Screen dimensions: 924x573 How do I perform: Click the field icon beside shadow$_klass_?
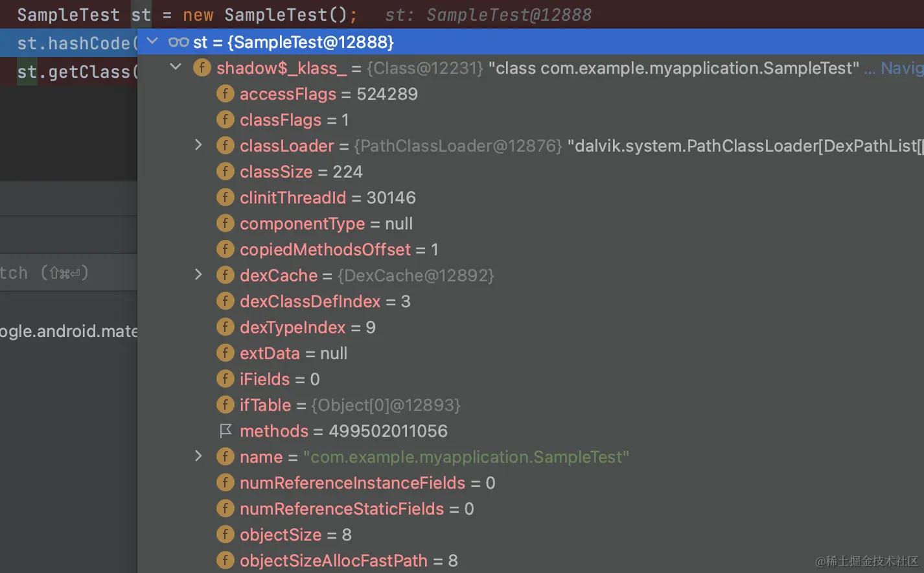[x=202, y=67]
